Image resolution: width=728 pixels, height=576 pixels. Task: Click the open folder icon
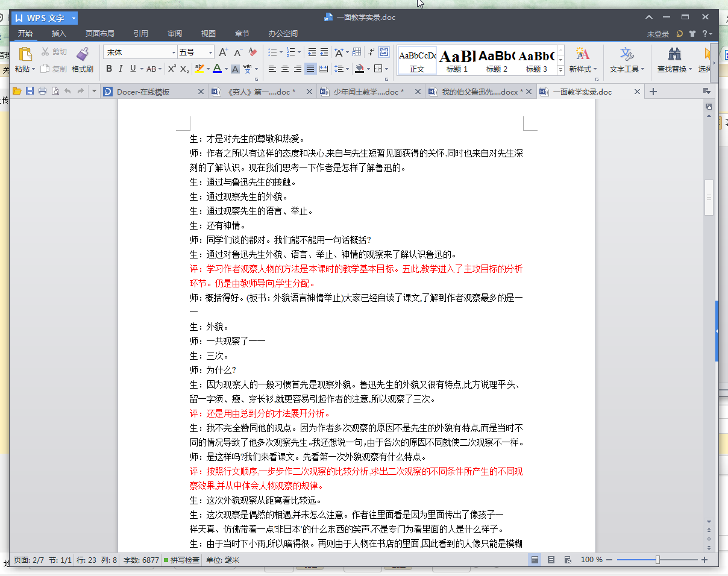click(17, 92)
